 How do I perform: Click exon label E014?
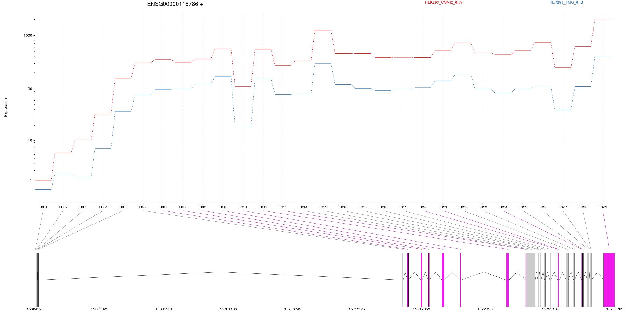pos(303,207)
